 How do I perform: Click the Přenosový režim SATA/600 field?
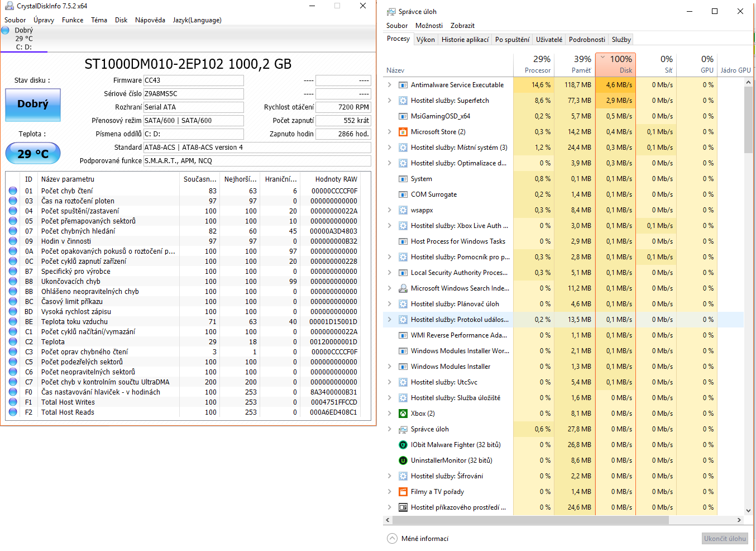(193, 121)
